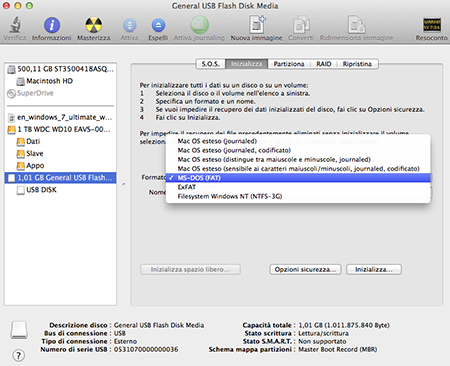Click the capacity value 1,01 GB (1.011.875.840 Byte)

click(344, 325)
